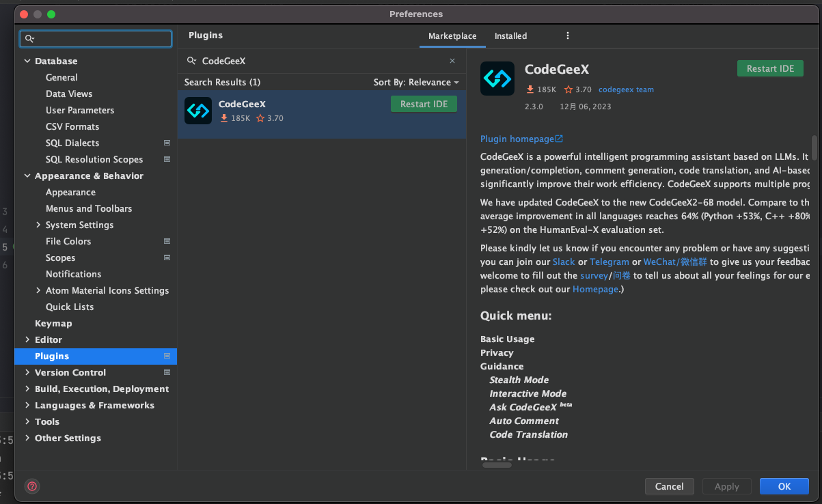Expand the Other Settings group

point(27,438)
